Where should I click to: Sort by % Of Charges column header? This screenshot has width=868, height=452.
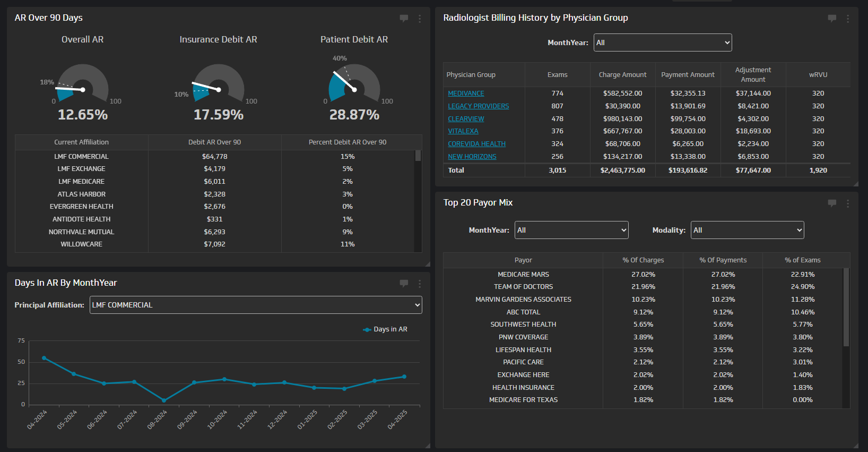pyautogui.click(x=643, y=260)
